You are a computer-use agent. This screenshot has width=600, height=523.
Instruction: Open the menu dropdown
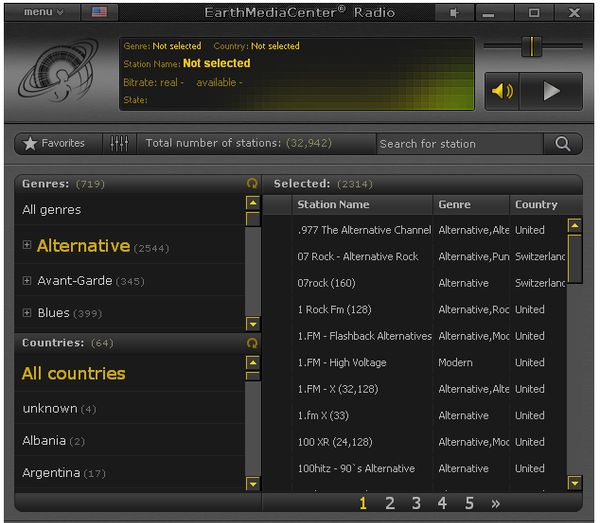(43, 12)
